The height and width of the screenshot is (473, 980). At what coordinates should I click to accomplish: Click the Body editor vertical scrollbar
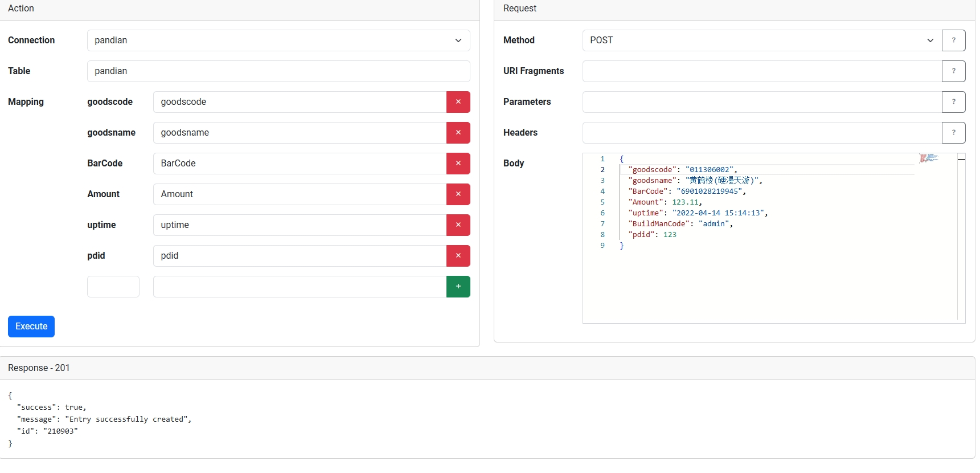961,237
